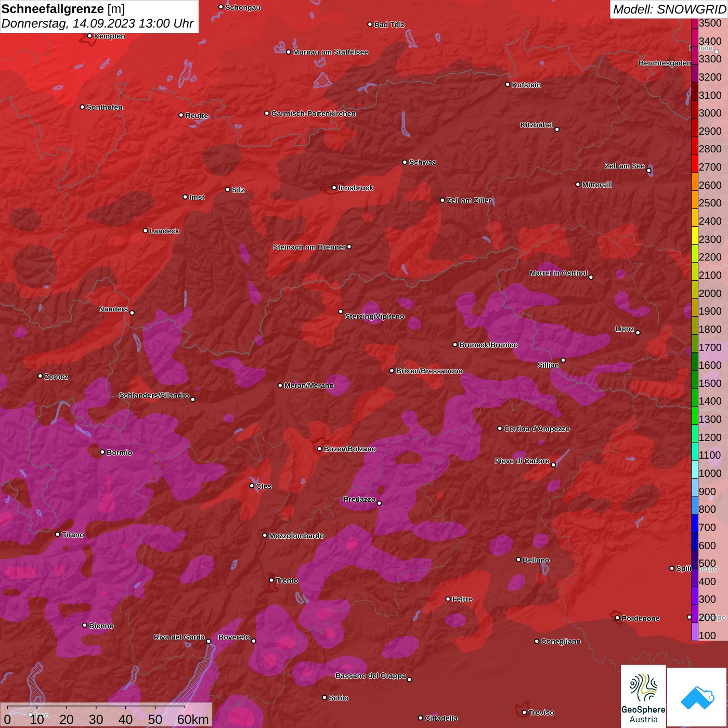728x728 pixels.
Task: Select the Predazzo label
Action: point(359,499)
